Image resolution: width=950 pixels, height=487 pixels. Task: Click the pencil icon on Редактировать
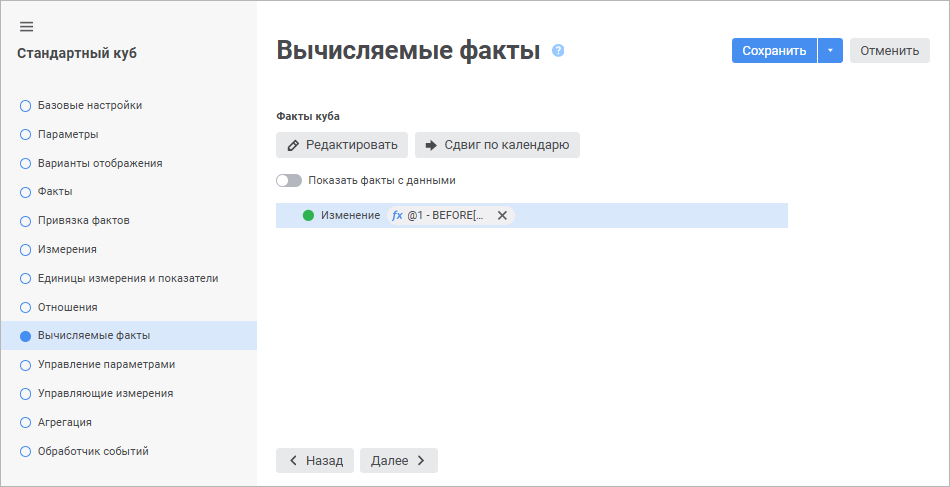[x=293, y=145]
